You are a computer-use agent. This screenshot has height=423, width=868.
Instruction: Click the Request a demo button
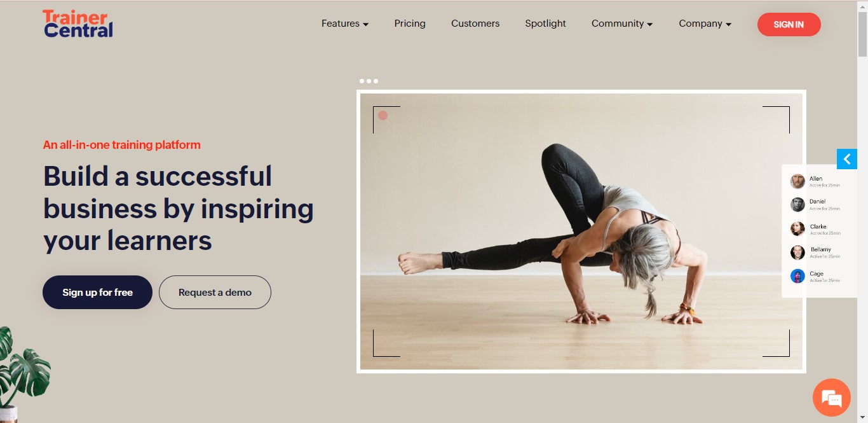click(215, 293)
